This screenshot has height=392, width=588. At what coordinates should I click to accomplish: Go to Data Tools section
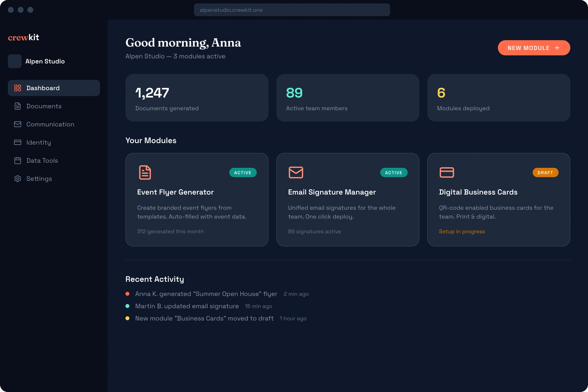42,160
